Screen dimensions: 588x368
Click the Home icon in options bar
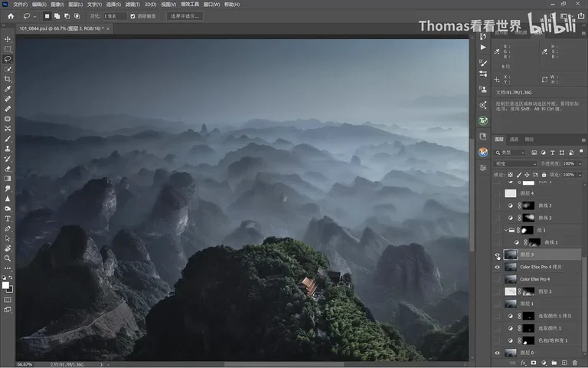point(11,16)
